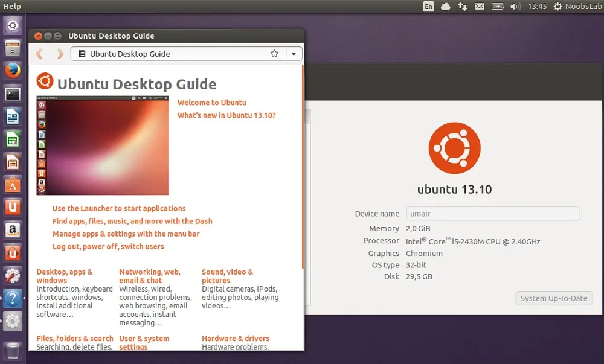Image resolution: width=604 pixels, height=364 pixels.
Task: Click the desktop screenshot thumbnail in the guide
Action: click(x=103, y=145)
